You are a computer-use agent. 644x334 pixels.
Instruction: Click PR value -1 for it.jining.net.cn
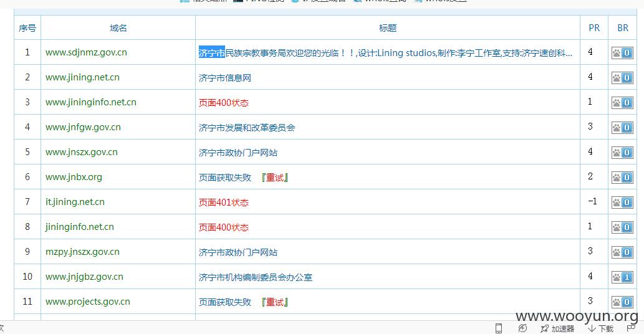point(592,201)
